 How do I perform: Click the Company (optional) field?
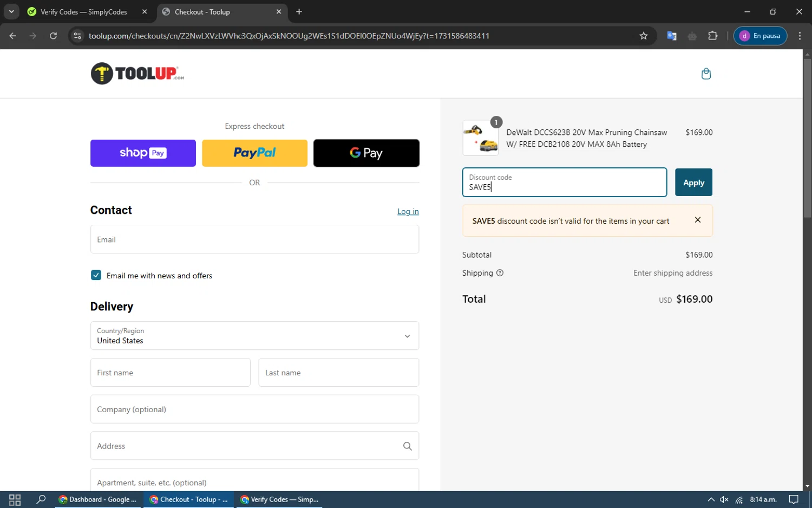point(254,409)
